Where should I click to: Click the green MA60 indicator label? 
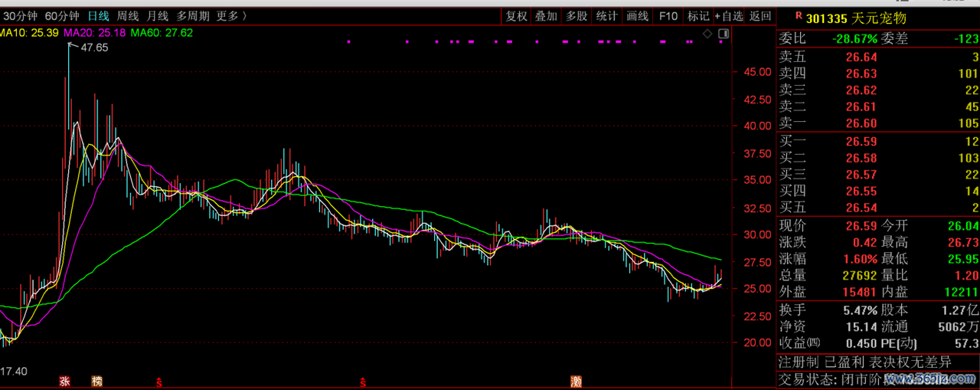[x=162, y=33]
